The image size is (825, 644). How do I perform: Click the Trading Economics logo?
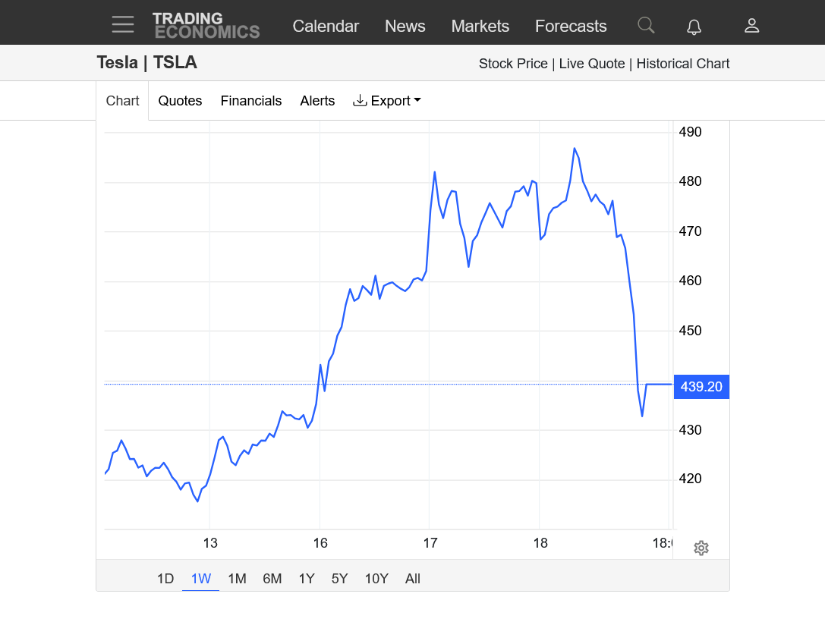206,26
